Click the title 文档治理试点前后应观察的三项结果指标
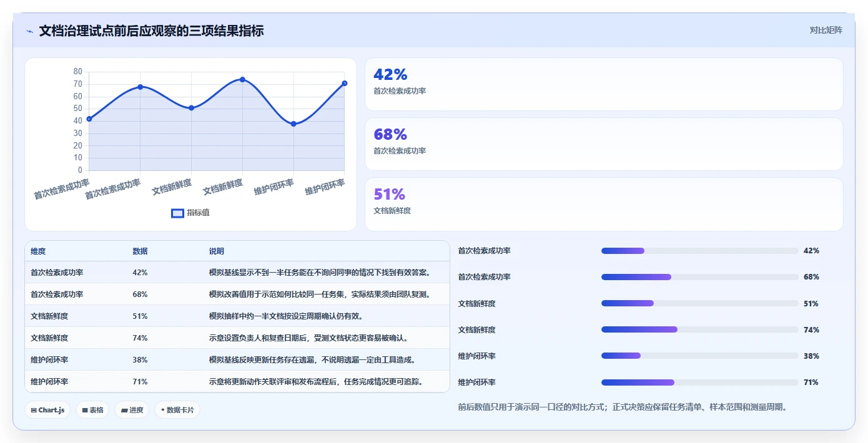The image size is (868, 443). 151,31
